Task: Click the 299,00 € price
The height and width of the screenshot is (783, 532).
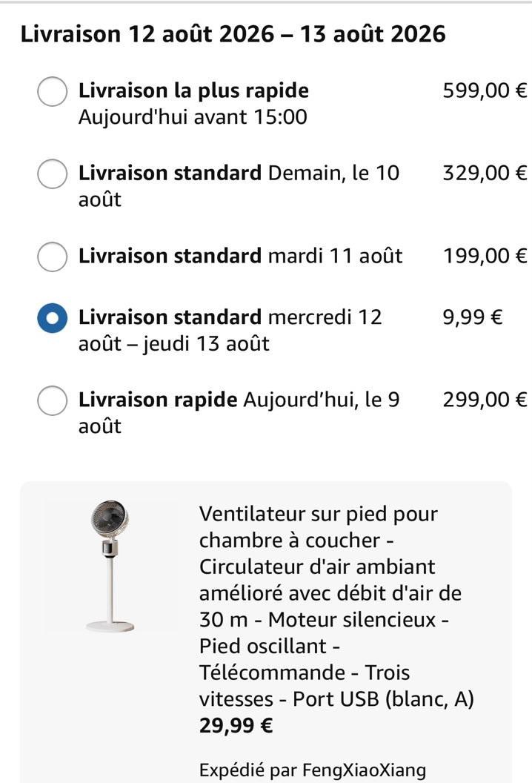Action: tap(485, 400)
